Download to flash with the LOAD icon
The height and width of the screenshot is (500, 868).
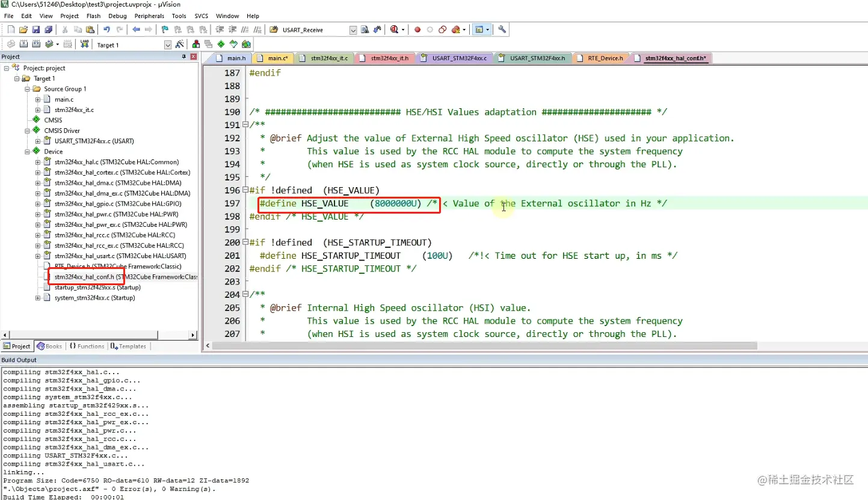84,44
